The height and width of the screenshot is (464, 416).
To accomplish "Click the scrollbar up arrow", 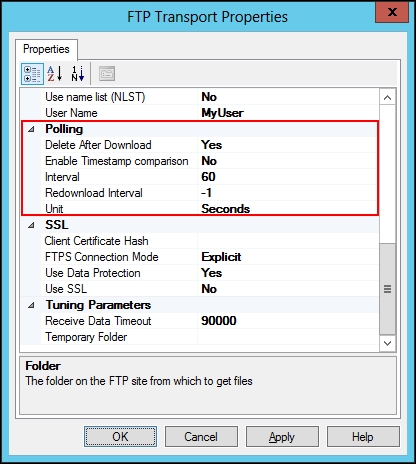I will (387, 97).
